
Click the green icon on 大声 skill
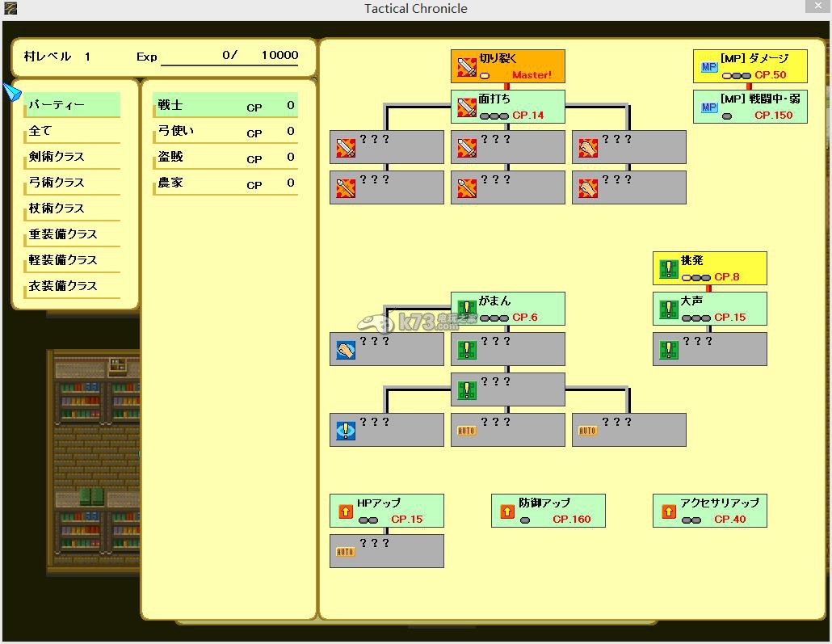668,309
